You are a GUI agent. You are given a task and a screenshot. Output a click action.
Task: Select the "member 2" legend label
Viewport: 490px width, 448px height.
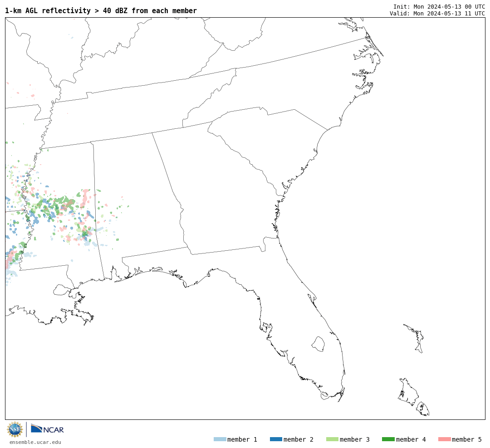point(299,439)
